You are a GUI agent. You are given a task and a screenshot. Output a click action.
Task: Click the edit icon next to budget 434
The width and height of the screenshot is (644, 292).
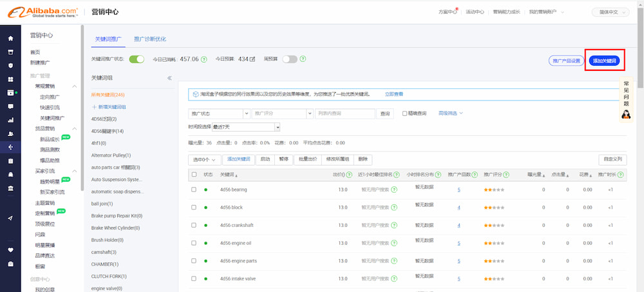(252, 59)
